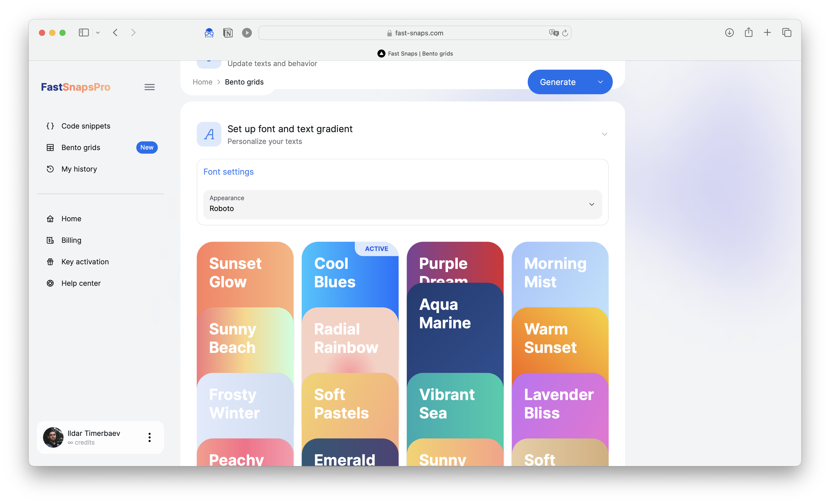The height and width of the screenshot is (504, 830).
Task: Open the Help center link
Action: pos(81,283)
